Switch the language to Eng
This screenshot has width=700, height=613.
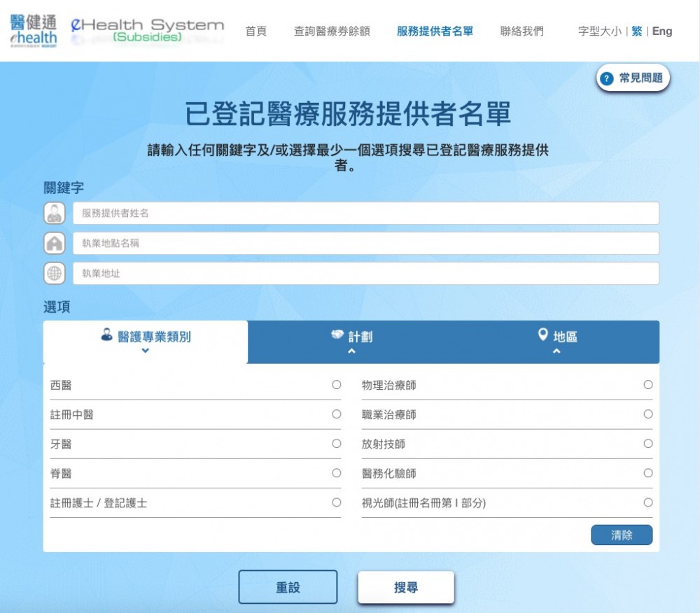(x=662, y=31)
